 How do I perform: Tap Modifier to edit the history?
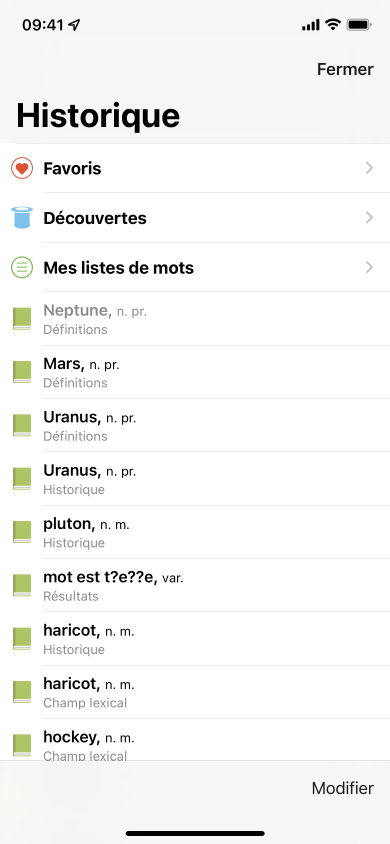tap(343, 788)
